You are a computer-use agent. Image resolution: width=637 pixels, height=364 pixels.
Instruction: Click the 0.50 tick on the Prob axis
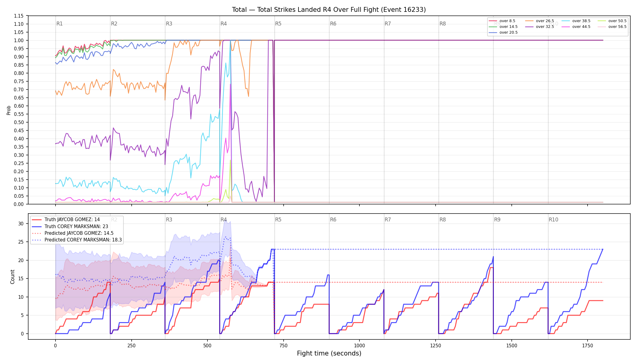19,122
